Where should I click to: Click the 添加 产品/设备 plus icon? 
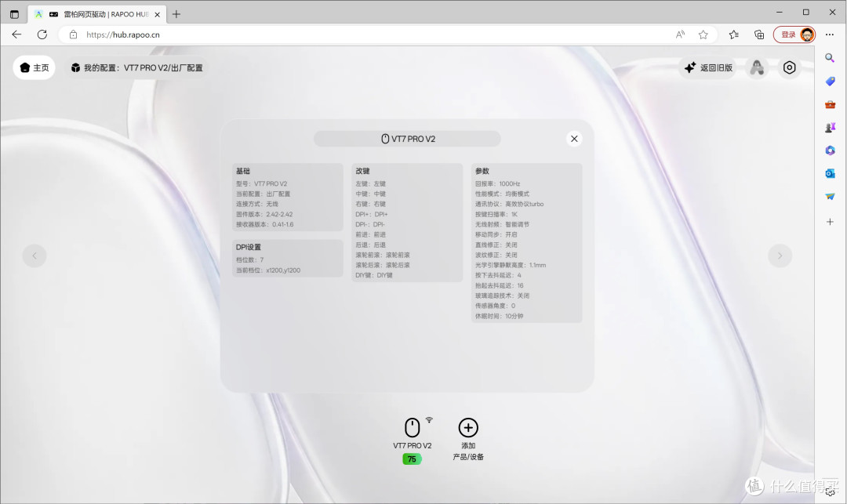pyautogui.click(x=468, y=427)
